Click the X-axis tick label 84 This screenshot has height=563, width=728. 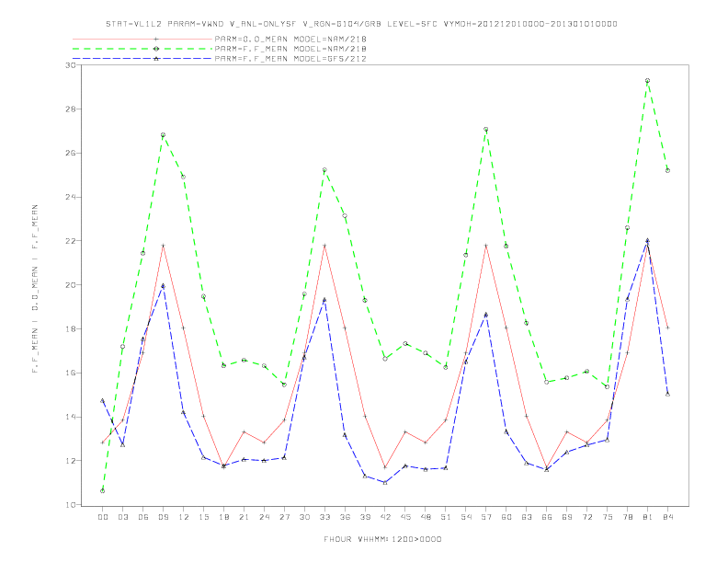667,517
